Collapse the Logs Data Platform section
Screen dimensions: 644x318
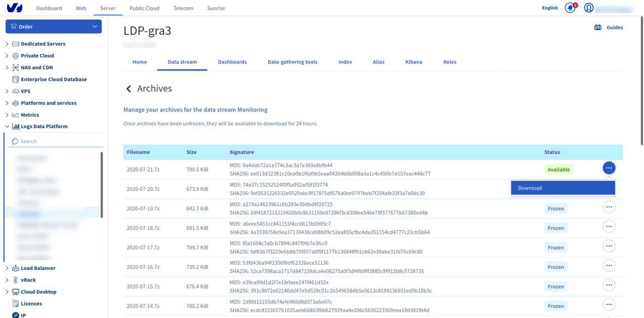click(x=7, y=126)
